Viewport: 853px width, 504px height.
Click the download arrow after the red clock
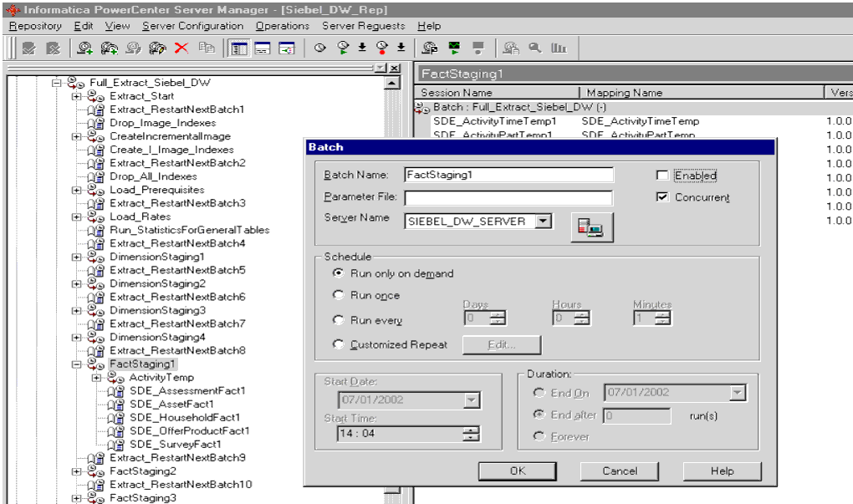(401, 48)
